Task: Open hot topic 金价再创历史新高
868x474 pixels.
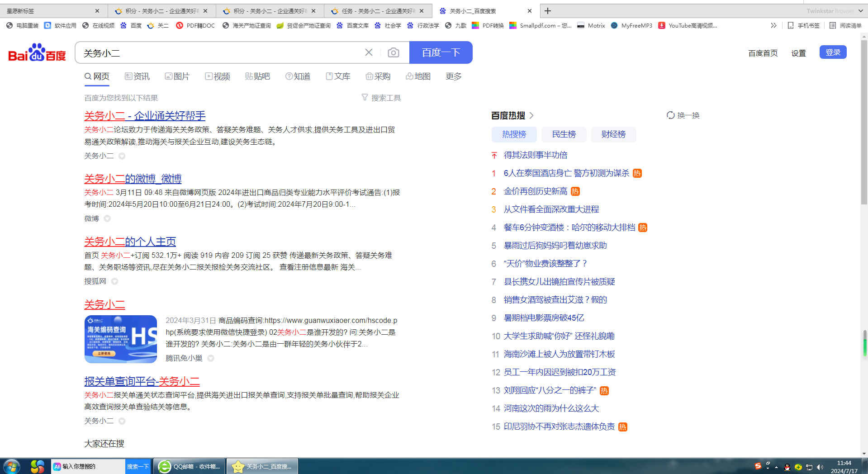Action: point(536,191)
